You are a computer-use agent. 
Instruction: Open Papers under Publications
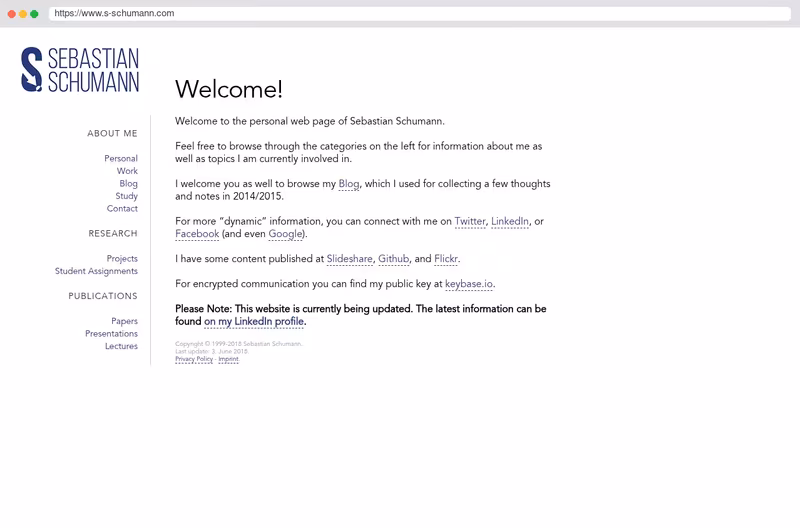coord(124,321)
